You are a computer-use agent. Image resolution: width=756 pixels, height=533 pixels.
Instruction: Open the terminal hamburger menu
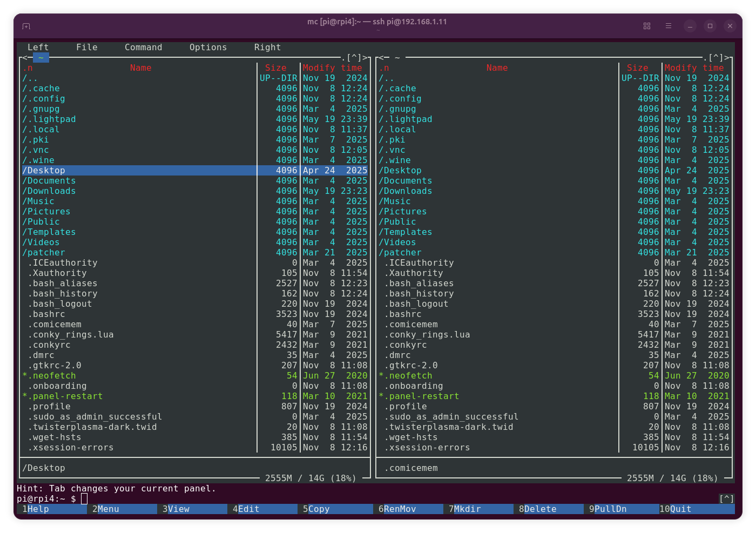(x=669, y=26)
